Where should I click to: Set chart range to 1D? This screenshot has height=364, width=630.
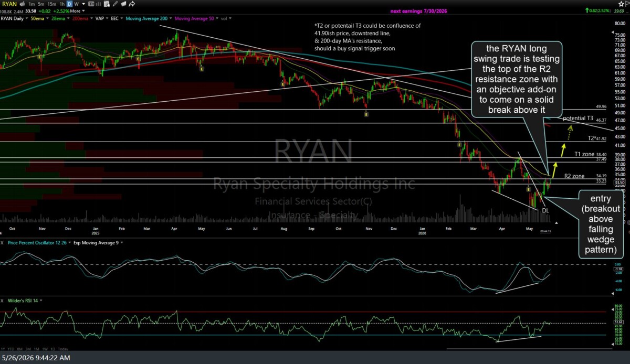pos(52,349)
